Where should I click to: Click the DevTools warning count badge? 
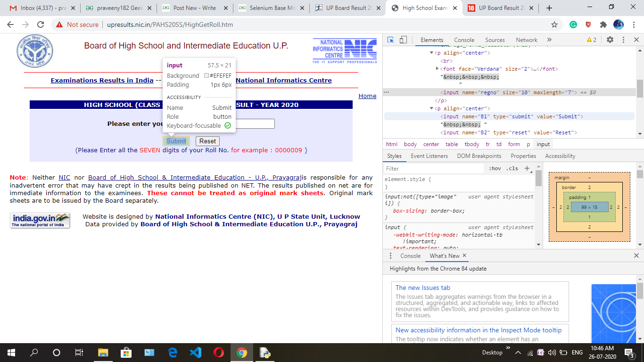592,40
